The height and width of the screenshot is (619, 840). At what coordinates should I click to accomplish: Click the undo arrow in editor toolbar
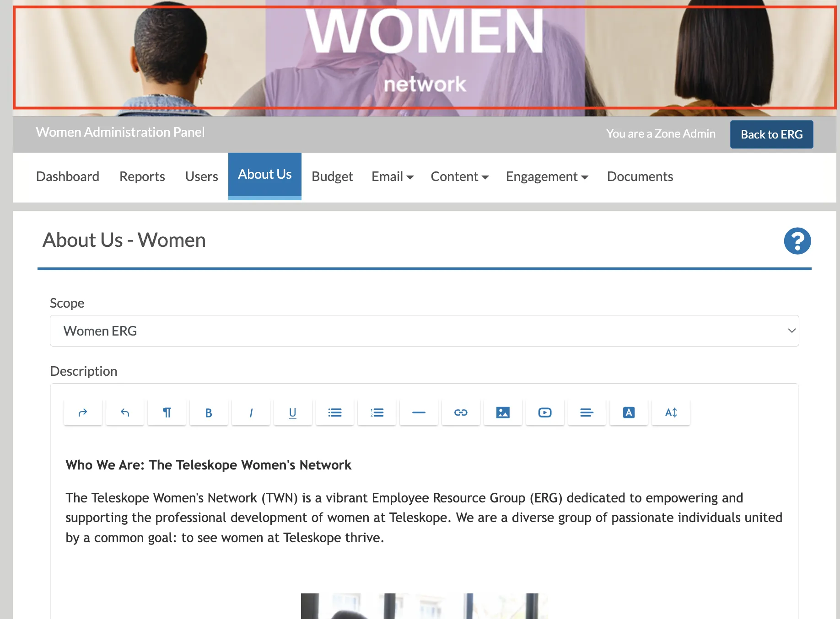(125, 412)
